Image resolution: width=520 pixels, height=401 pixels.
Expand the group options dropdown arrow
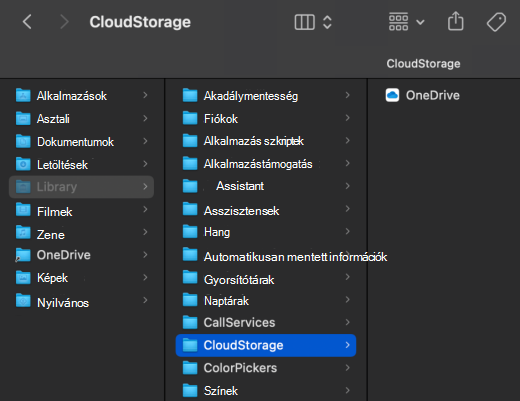pos(420,22)
